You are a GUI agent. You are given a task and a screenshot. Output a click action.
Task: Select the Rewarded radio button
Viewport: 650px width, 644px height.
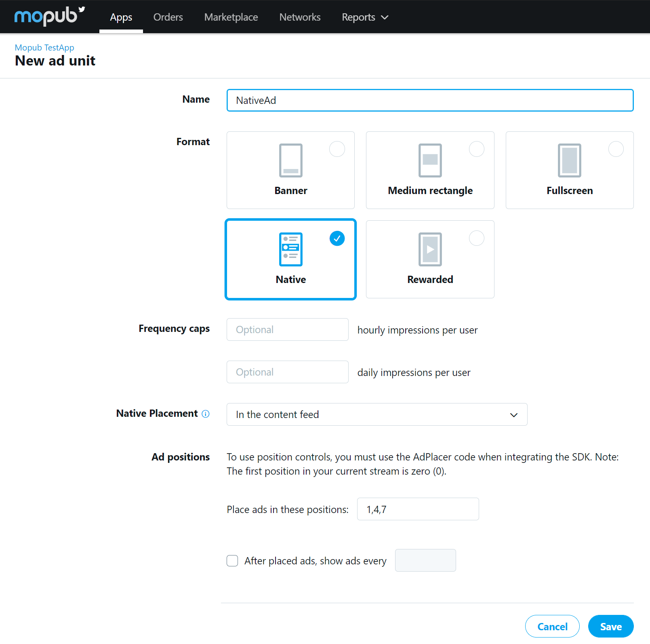(x=477, y=239)
